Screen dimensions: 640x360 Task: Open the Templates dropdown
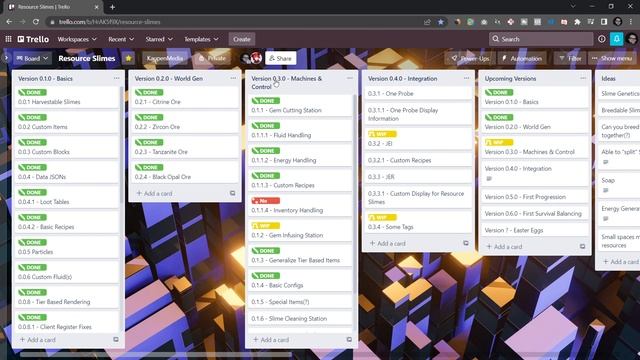point(201,39)
